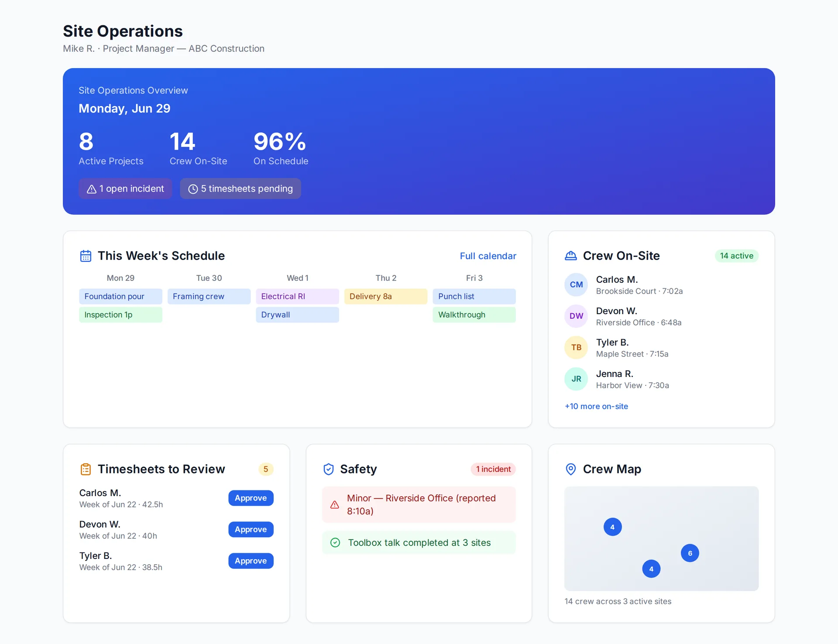The image size is (838, 644).
Task: Click the map pin icon beside Crew Map
Action: (x=570, y=469)
